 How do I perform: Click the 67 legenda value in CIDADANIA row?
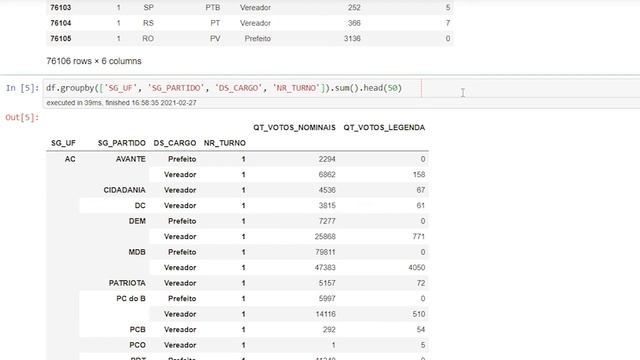(x=421, y=190)
